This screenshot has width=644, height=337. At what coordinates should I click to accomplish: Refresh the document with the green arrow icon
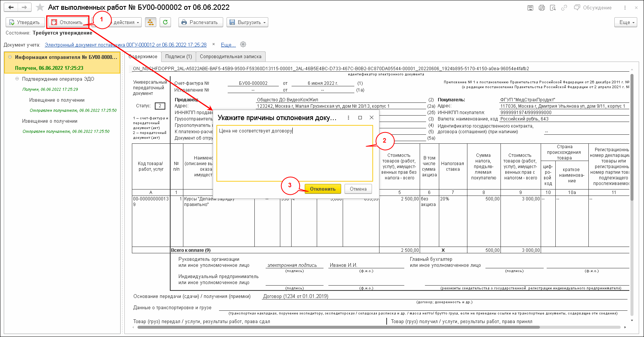[165, 22]
